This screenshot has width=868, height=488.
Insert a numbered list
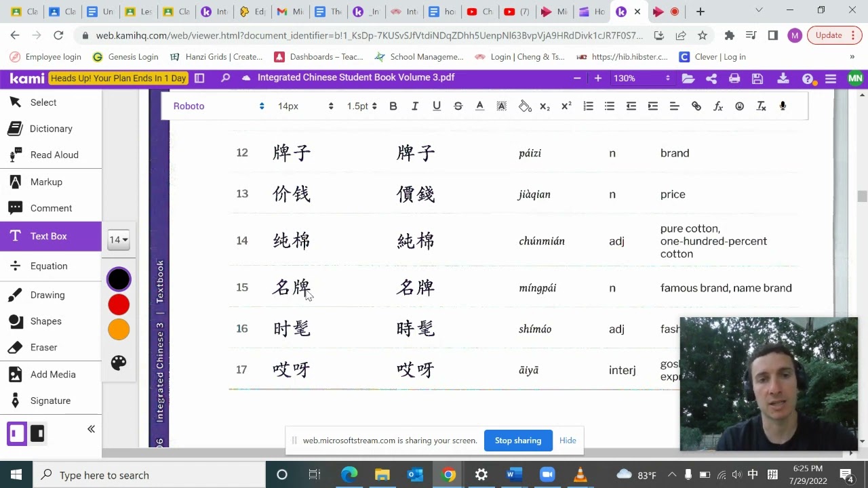pos(588,106)
